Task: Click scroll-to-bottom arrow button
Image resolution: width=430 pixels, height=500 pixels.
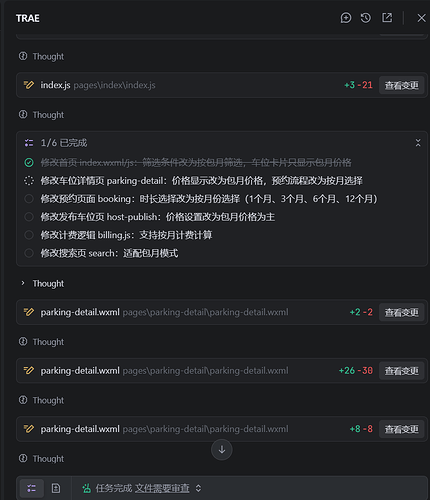Action: pos(222,450)
